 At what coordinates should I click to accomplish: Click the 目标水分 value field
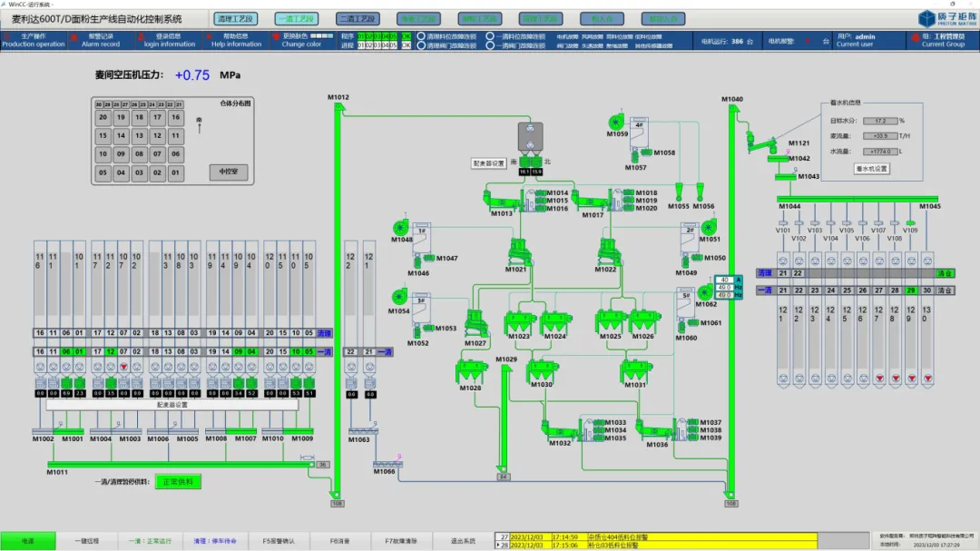(880, 121)
